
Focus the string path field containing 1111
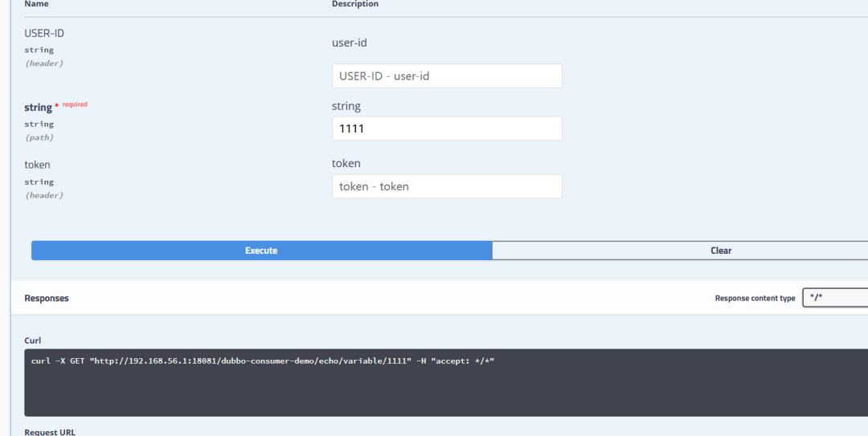pos(446,128)
